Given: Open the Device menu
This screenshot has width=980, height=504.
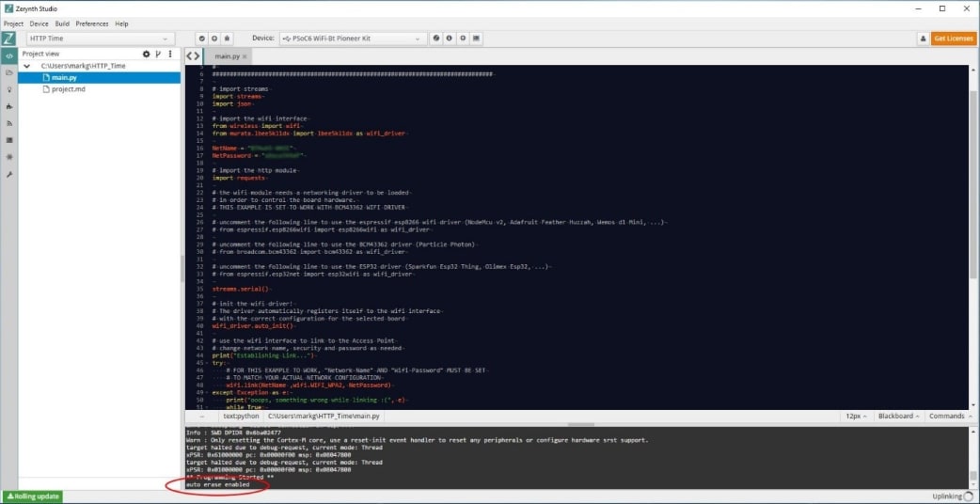Looking at the screenshot, I should point(39,24).
